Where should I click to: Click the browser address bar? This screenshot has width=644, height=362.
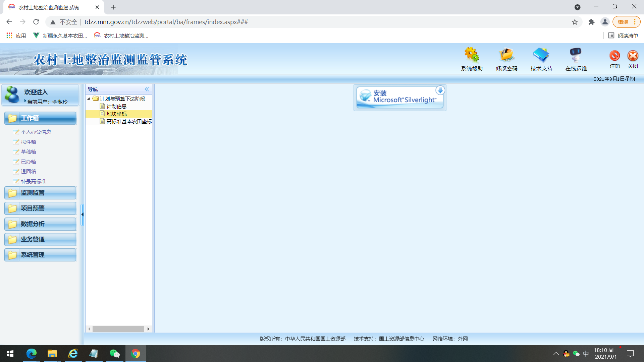pos(235,22)
